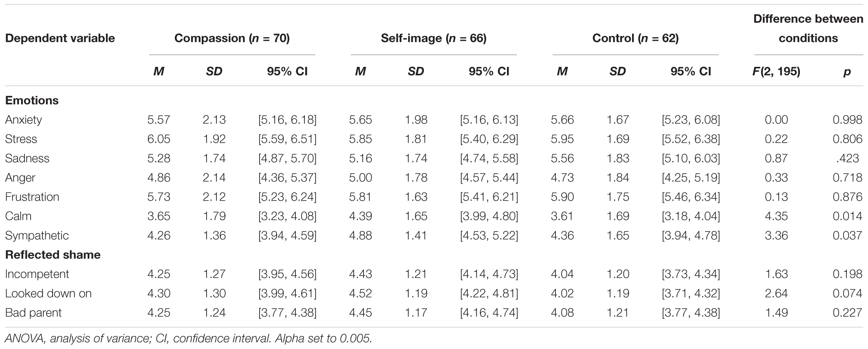The height and width of the screenshot is (349, 868).
Task: Select the Calm row label
Action: tap(18, 216)
